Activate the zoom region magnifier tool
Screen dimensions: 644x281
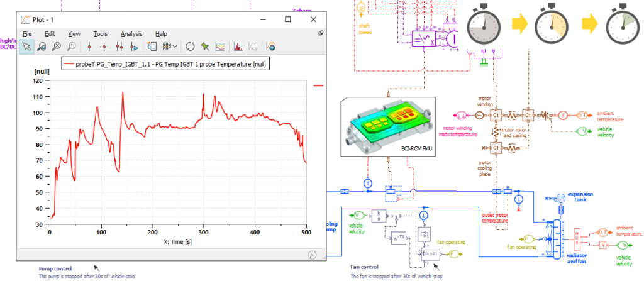[x=41, y=47]
